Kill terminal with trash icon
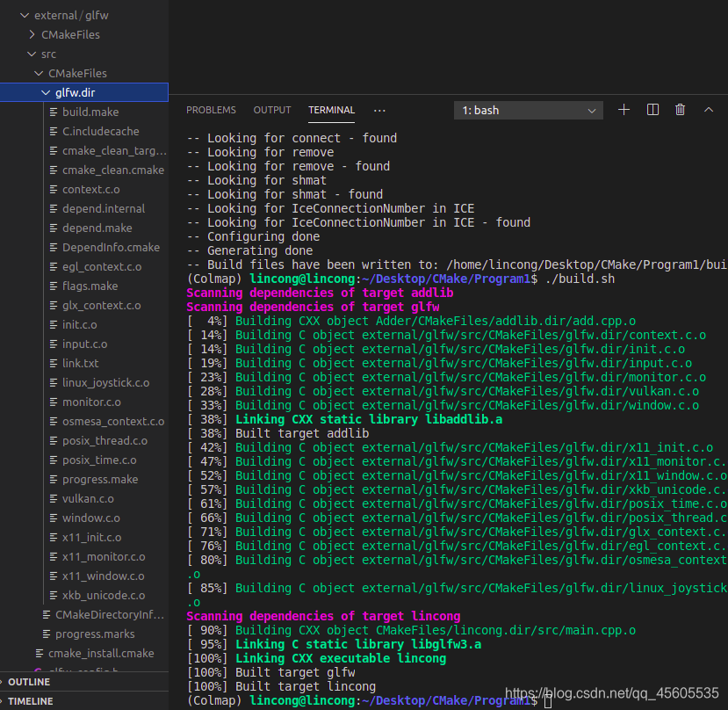Viewport: 728px width, 710px height. (x=680, y=110)
